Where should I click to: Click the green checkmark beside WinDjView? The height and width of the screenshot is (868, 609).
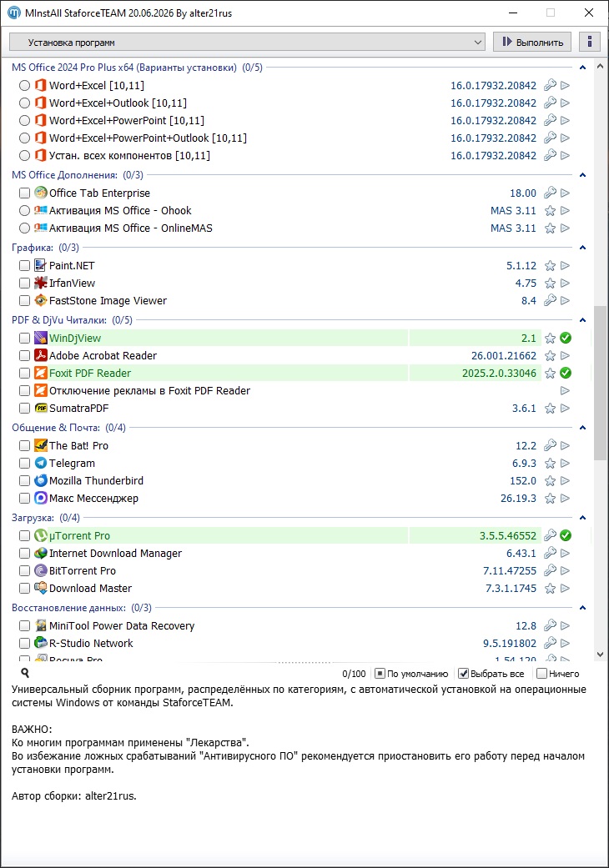coord(566,339)
